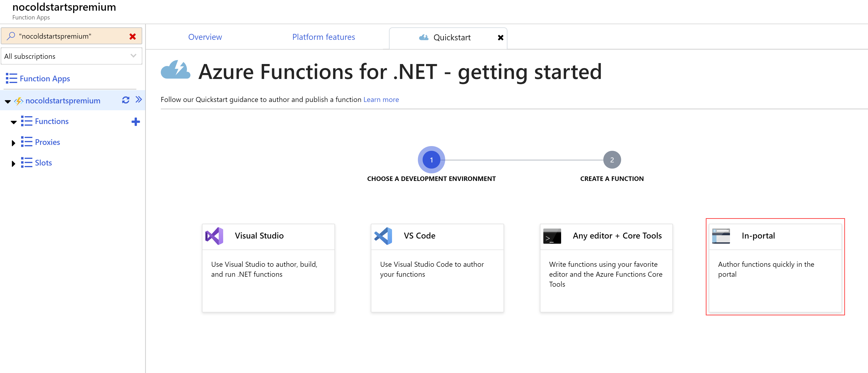Click "Author functions quickly in the portal" text

766,269
